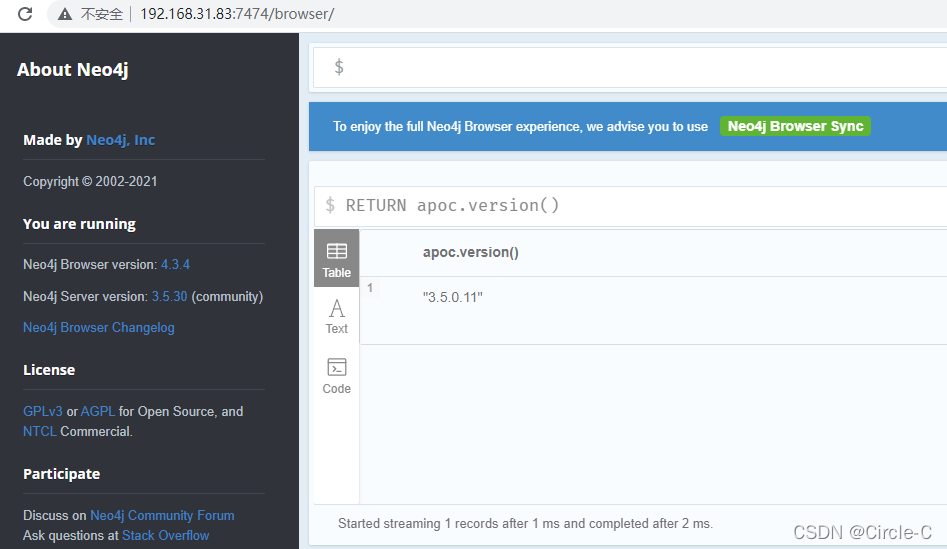Select the "3.5.0.11" result cell

(x=452, y=297)
